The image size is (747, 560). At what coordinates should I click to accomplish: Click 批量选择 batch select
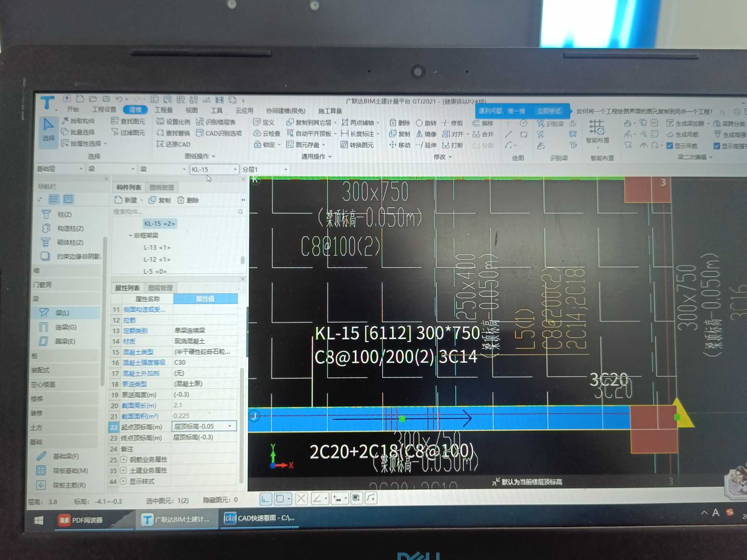(78, 132)
